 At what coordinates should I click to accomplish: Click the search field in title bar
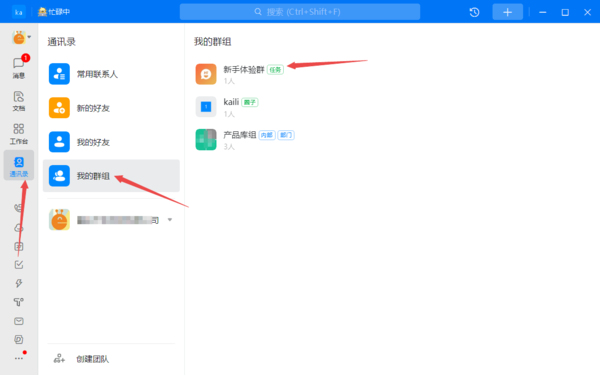click(x=300, y=12)
